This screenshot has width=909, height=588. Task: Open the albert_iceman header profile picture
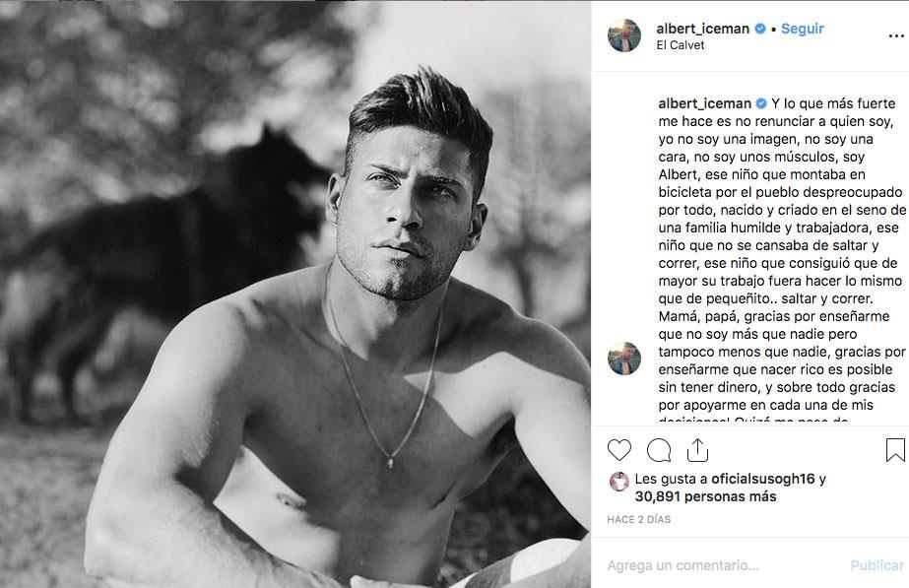[x=626, y=36]
